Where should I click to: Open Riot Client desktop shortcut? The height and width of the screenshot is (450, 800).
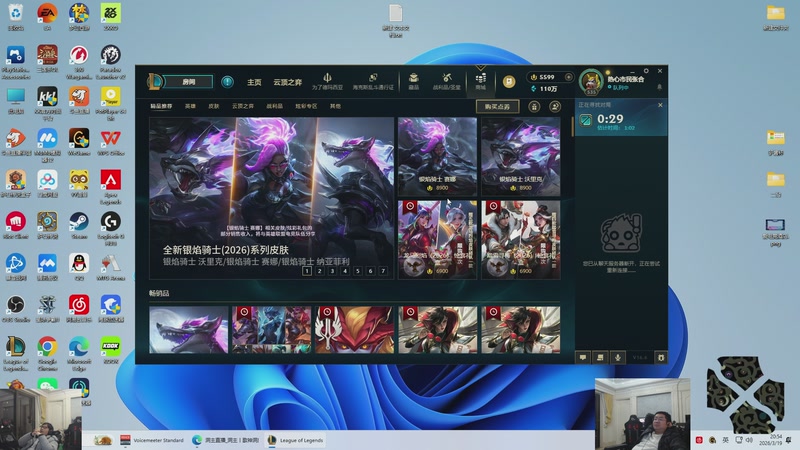tap(16, 226)
